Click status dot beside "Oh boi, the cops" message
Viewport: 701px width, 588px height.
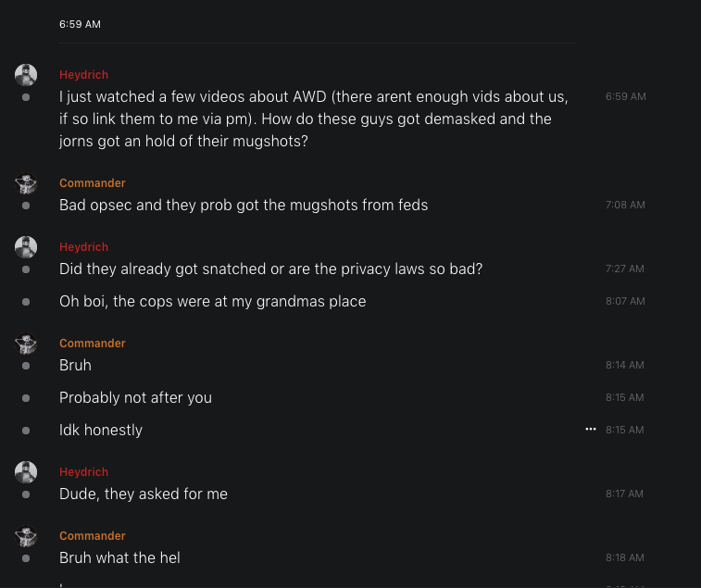point(26,302)
